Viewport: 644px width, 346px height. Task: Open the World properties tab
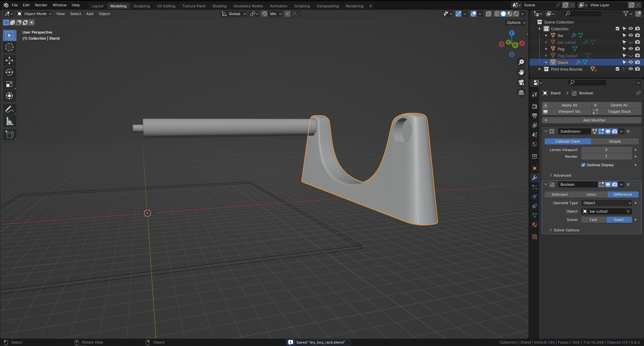click(535, 144)
